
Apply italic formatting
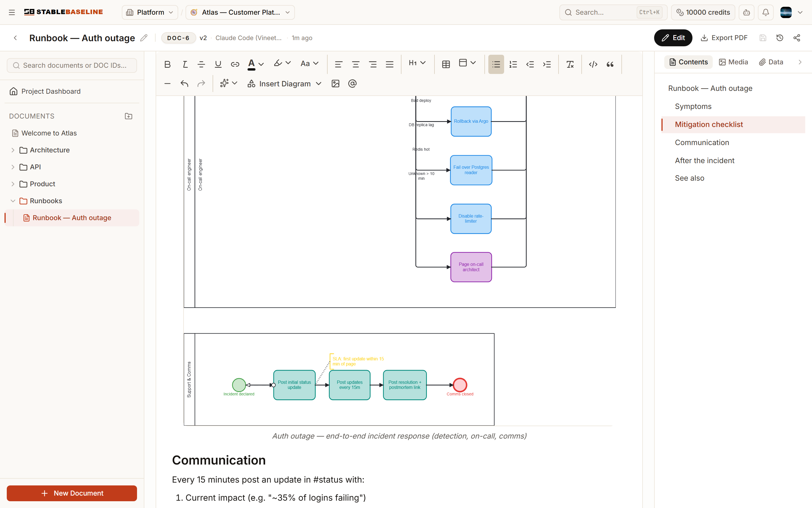(x=185, y=64)
